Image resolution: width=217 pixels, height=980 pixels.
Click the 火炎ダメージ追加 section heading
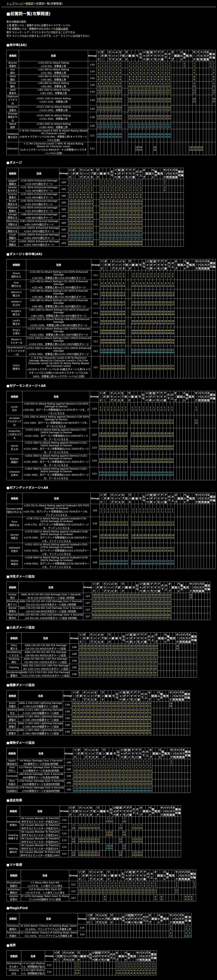(x=21, y=627)
